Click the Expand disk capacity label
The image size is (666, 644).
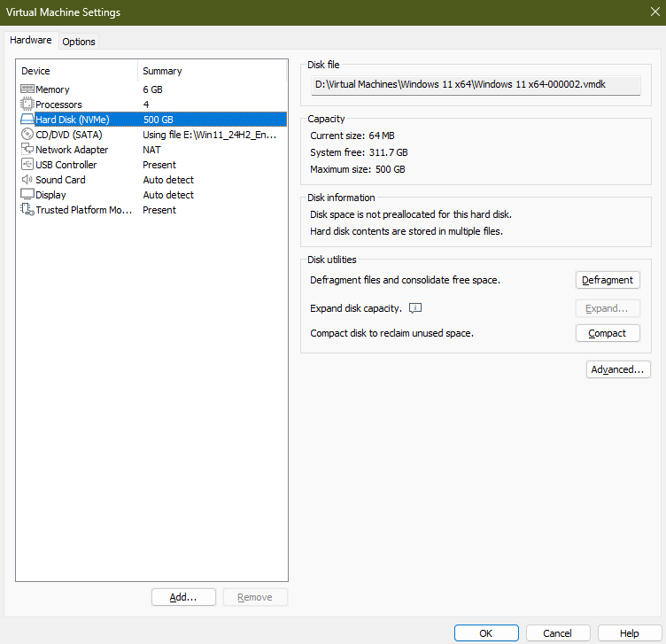pos(355,308)
